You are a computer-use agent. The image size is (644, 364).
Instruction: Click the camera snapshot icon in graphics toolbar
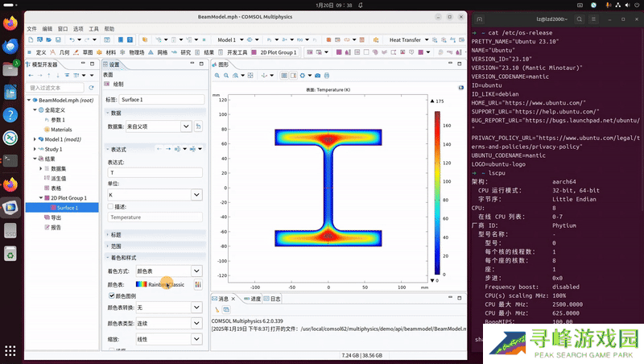pos(317,76)
